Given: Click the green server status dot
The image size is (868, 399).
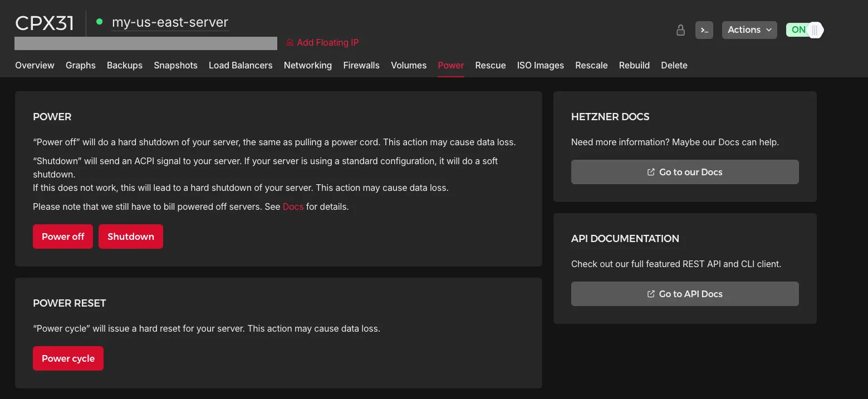Looking at the screenshot, I should pos(100,22).
